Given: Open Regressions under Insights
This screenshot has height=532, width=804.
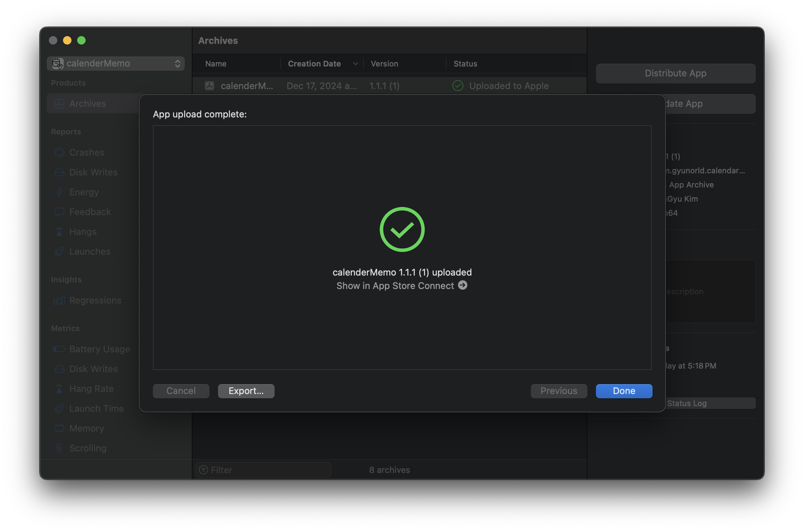Looking at the screenshot, I should pyautogui.click(x=95, y=300).
